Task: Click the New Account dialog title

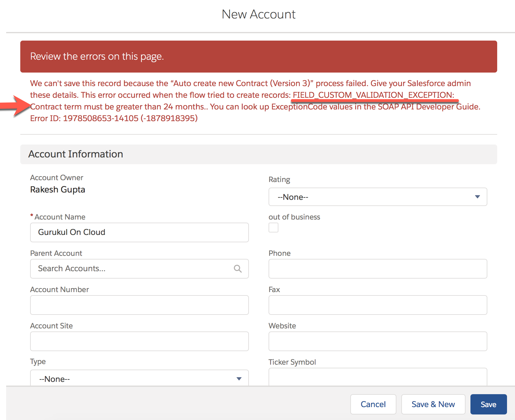Action: (x=258, y=14)
